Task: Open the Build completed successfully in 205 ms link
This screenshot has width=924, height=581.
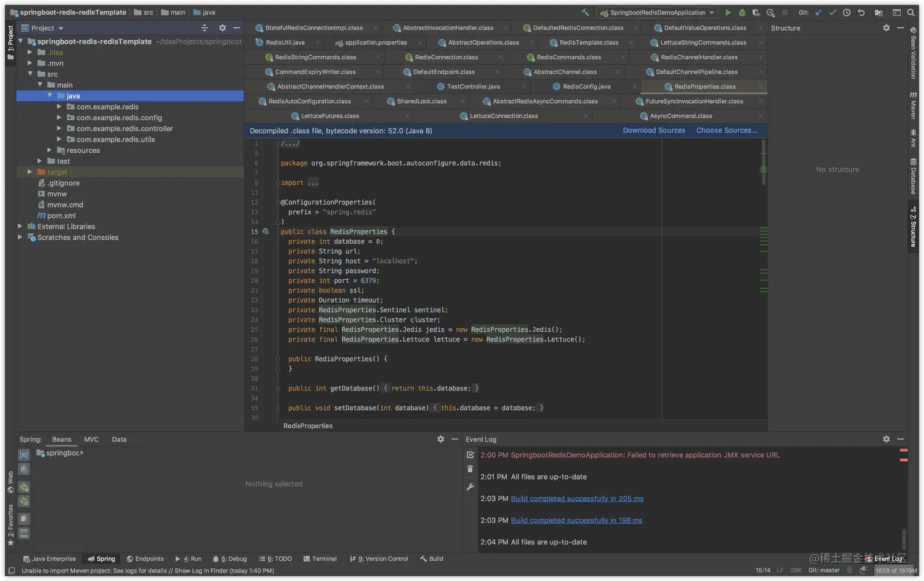Action: click(577, 499)
